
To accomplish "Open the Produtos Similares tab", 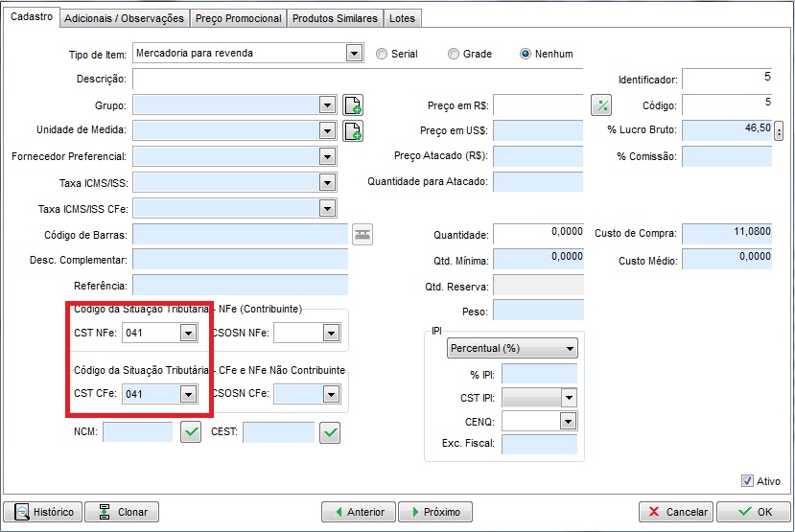I will [335, 18].
